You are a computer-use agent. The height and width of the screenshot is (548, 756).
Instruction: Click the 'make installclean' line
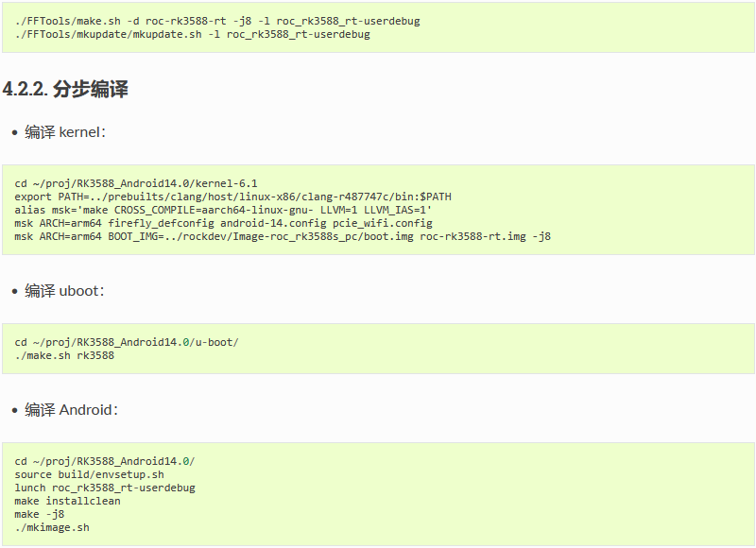(67, 502)
